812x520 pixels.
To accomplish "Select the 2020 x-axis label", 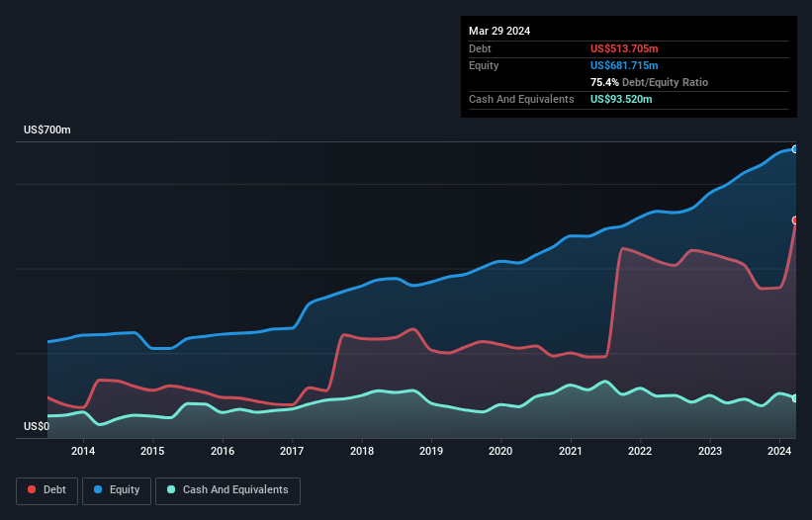I will click(x=500, y=451).
